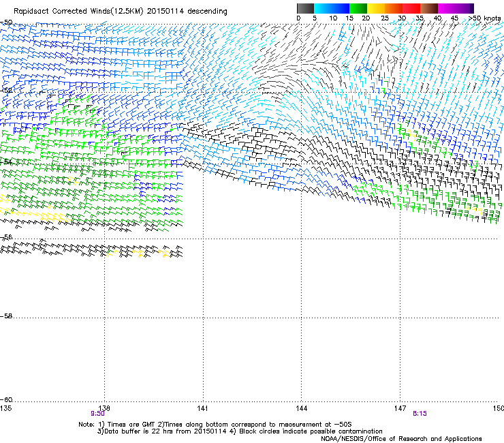Click the '-56' latitude axis label

(x=6, y=237)
